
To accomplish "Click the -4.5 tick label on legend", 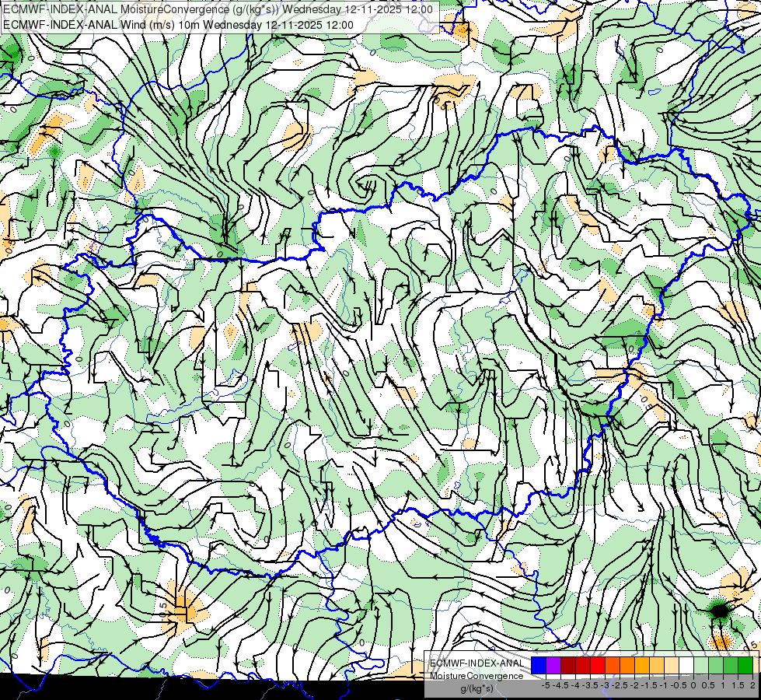I will point(560,685).
